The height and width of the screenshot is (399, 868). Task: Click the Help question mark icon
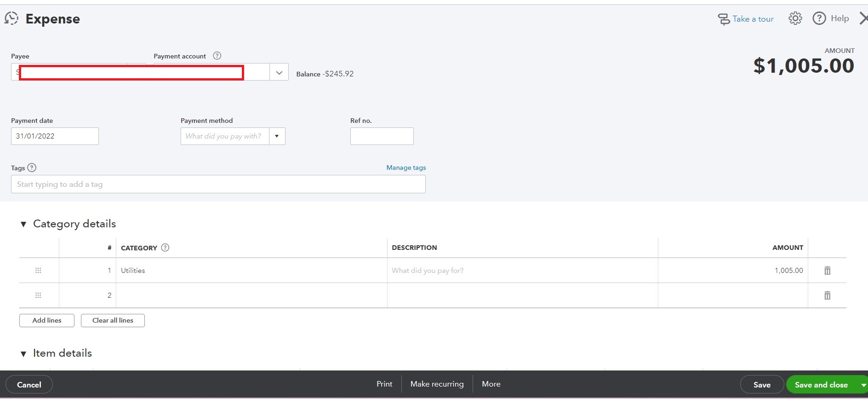[819, 18]
